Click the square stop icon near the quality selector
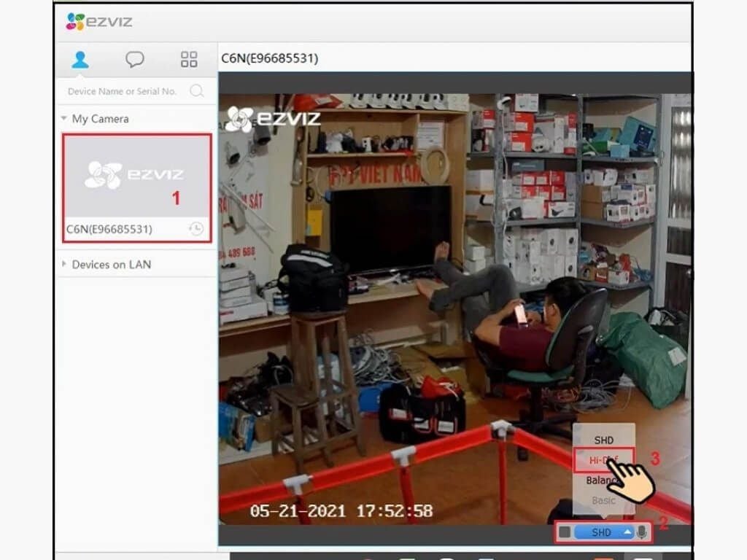Viewport: 747px width, 560px height. 565,532
